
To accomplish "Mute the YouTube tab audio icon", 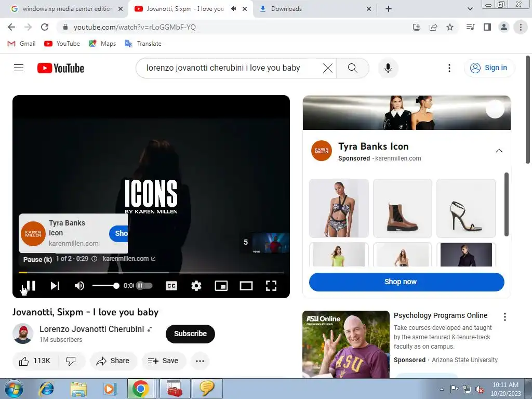I will pos(233,9).
